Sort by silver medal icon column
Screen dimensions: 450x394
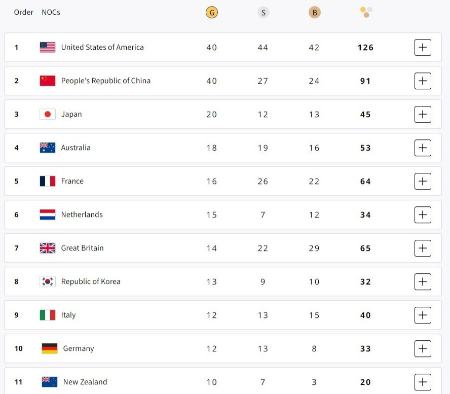[x=263, y=13]
